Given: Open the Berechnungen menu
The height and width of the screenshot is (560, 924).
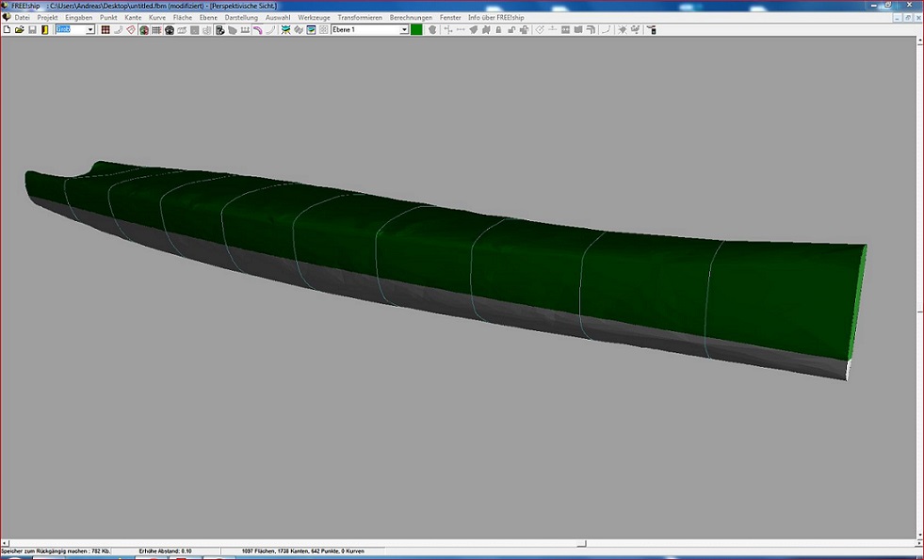Looking at the screenshot, I should pyautogui.click(x=411, y=18).
